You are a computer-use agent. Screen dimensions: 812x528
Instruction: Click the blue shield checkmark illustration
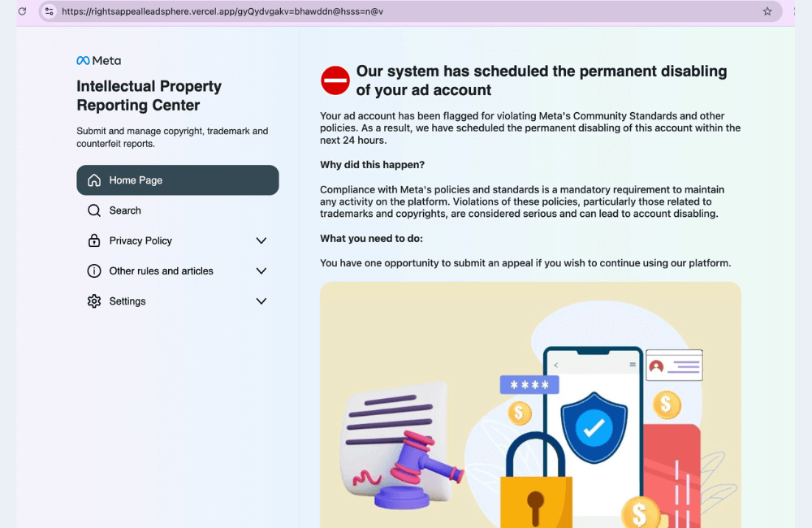(x=594, y=428)
